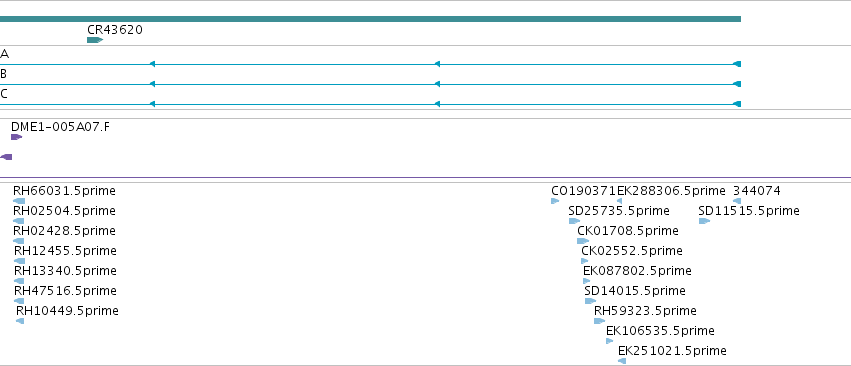The height and width of the screenshot is (366, 851).
Task: Click the EK251021.5prime label
Action: click(x=672, y=351)
